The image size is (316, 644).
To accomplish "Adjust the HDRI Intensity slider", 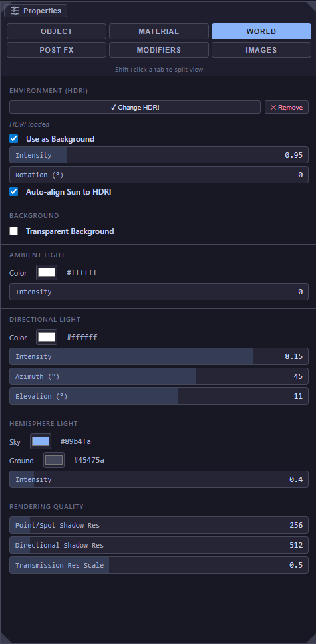I will (x=158, y=155).
